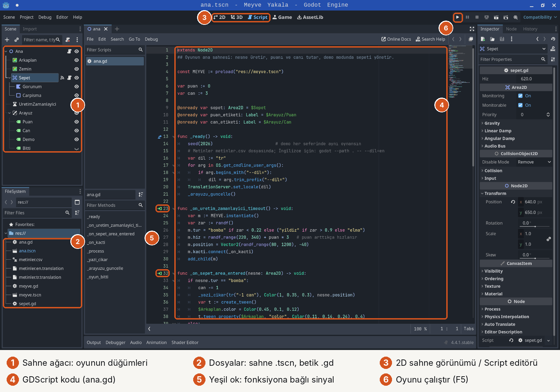Hide the Arkaplan node
560x392 pixels.
[77, 60]
